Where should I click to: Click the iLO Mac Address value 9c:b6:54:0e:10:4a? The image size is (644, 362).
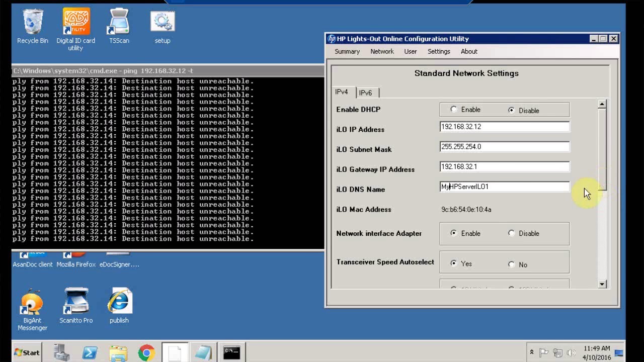click(466, 209)
